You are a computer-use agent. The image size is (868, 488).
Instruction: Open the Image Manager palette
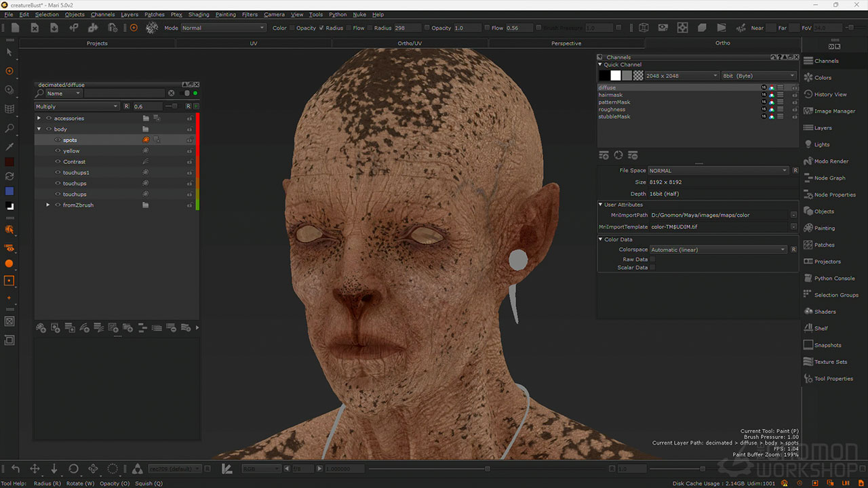pos(834,111)
